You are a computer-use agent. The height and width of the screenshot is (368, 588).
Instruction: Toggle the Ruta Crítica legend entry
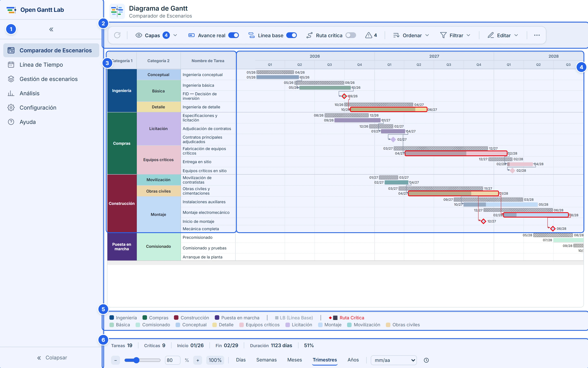coord(346,318)
